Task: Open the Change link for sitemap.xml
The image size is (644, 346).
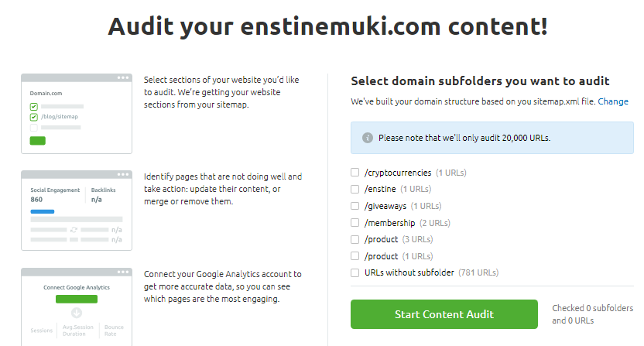Action: [613, 101]
